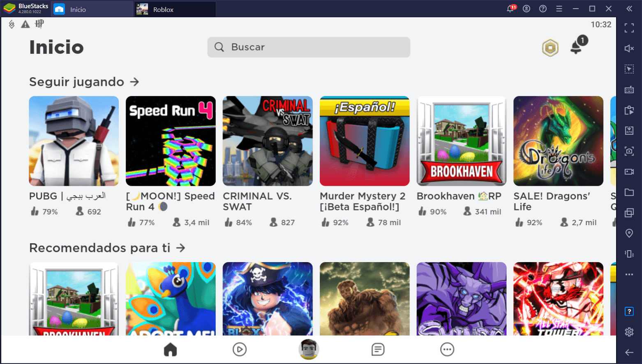Open the multi-instance manager icon
Viewport: 642px width, 364px height.
[x=629, y=213]
